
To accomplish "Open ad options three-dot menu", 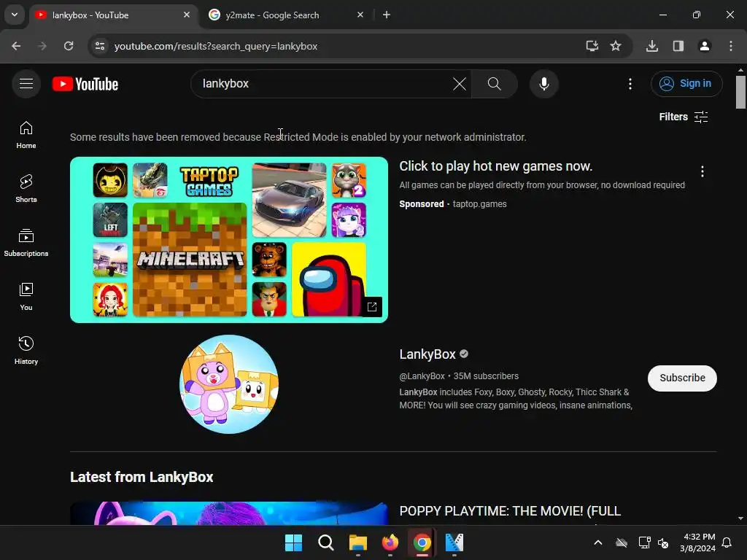I will click(x=702, y=171).
